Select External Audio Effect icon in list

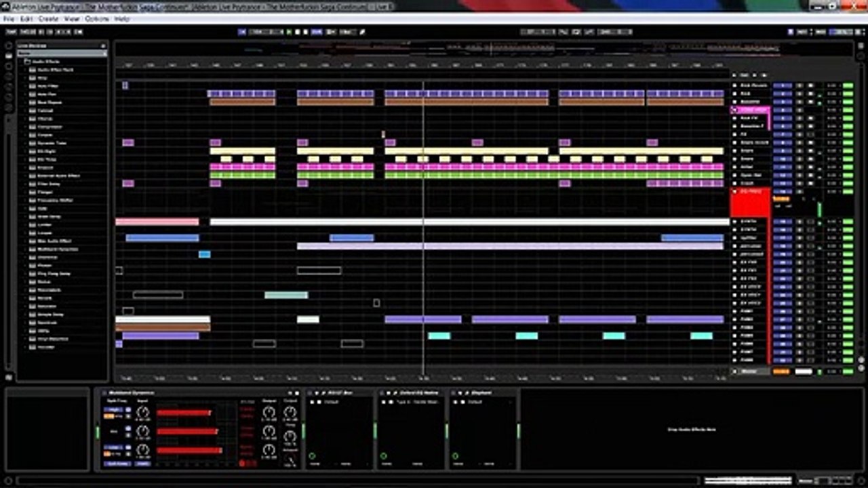[x=33, y=175]
